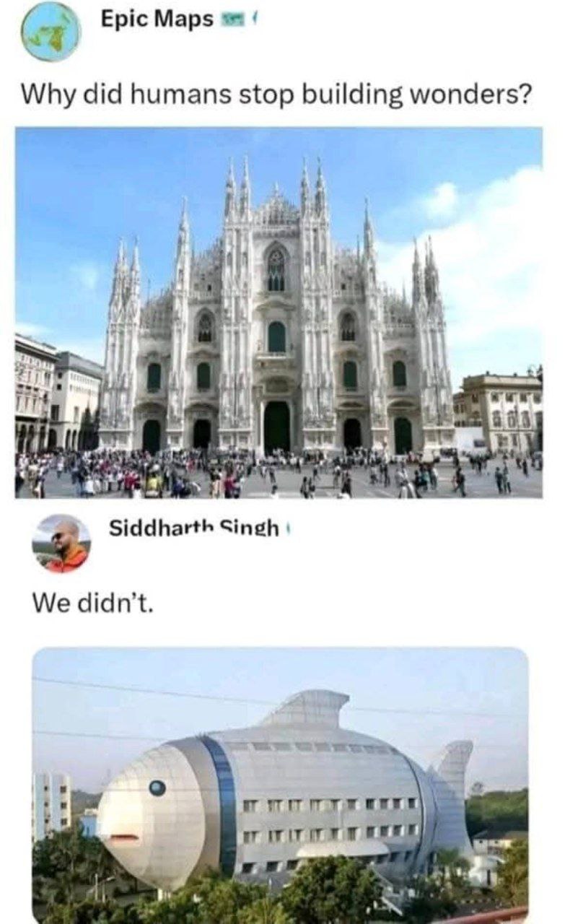Viewport: 583px width, 924px height.
Task: Open the Siddharth Singh profile name
Action: [x=193, y=528]
